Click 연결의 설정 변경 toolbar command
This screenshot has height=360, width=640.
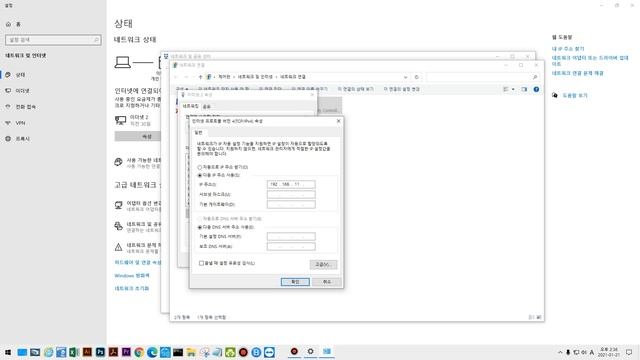pyautogui.click(x=402, y=89)
